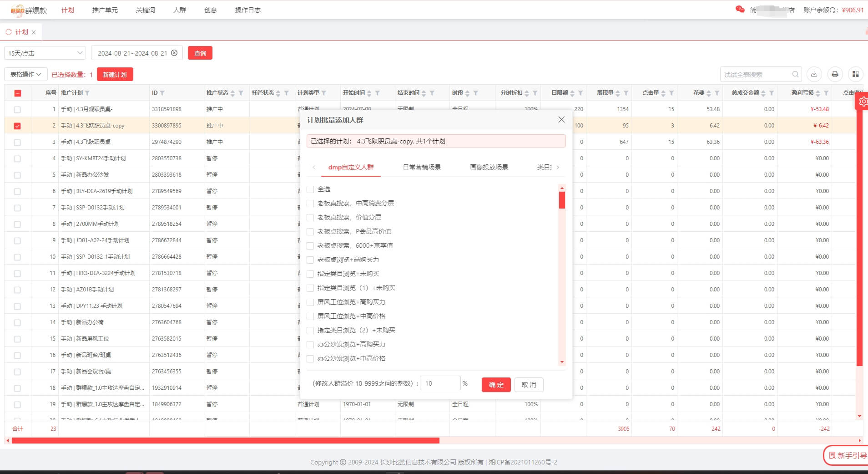Check row 1 手动 | 4.3月观职员桌-
This screenshot has width=868, height=474.
pyautogui.click(x=17, y=109)
